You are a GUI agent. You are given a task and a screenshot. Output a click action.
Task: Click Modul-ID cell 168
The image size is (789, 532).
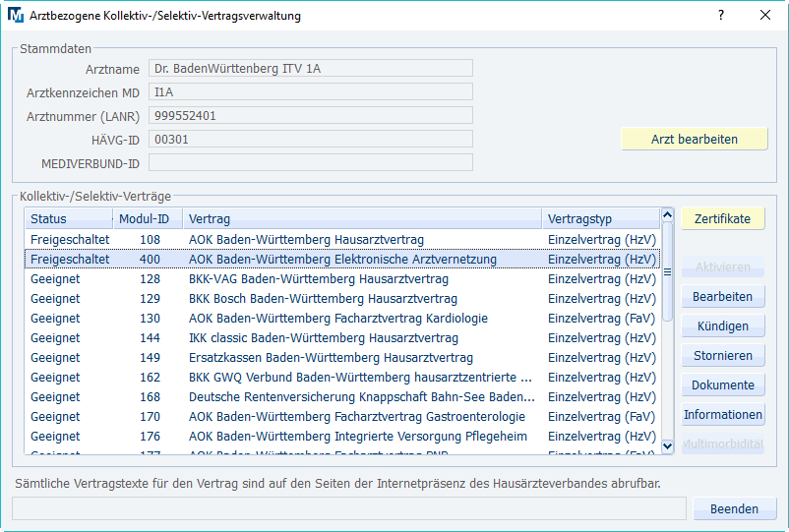(150, 396)
